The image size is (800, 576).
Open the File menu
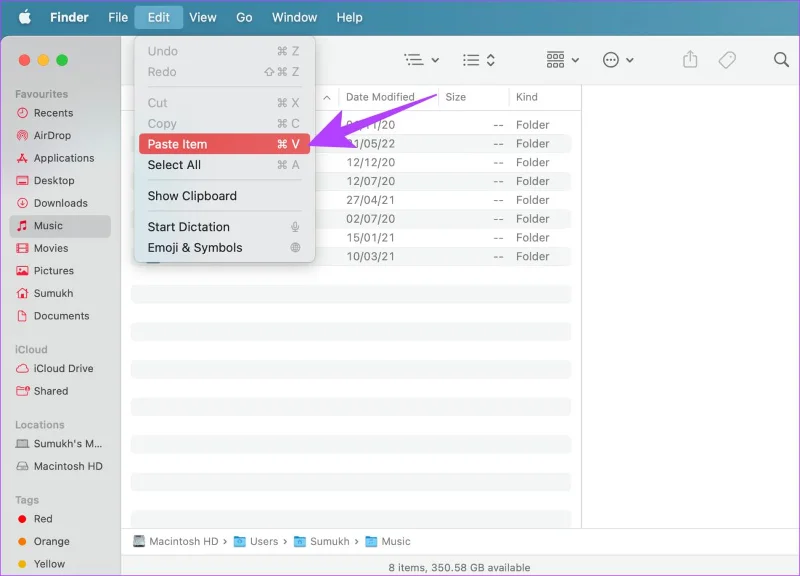[x=118, y=17]
